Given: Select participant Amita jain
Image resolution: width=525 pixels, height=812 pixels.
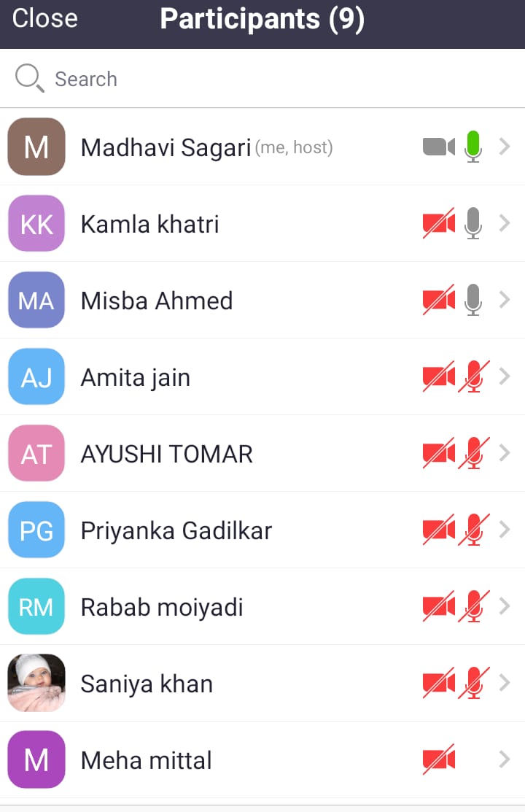Looking at the screenshot, I should 136,378.
